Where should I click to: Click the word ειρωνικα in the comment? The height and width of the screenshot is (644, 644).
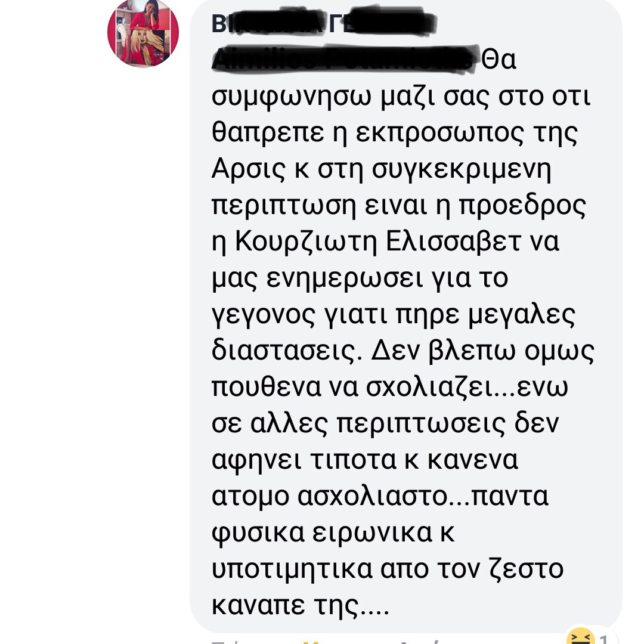[x=372, y=532]
